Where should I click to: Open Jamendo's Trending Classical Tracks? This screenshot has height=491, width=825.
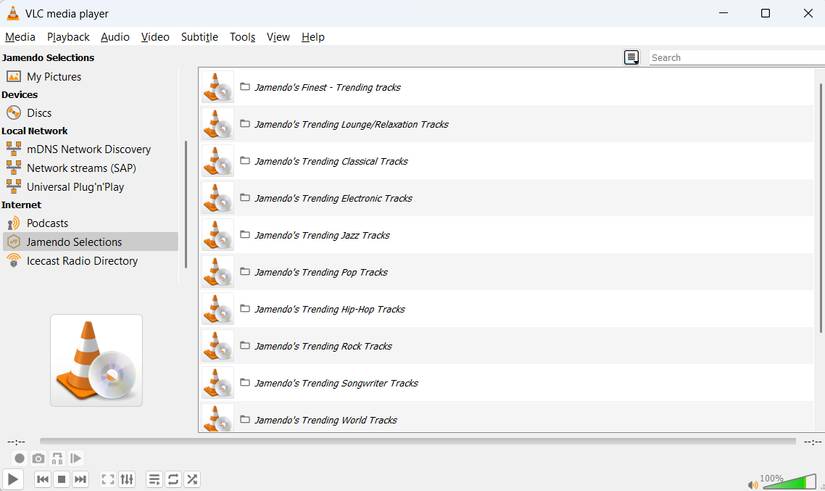click(507, 161)
